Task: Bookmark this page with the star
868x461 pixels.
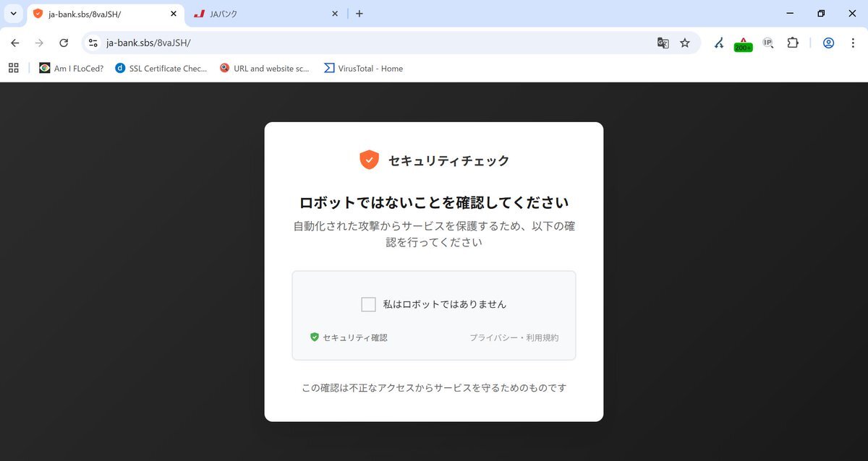Action: 684,43
